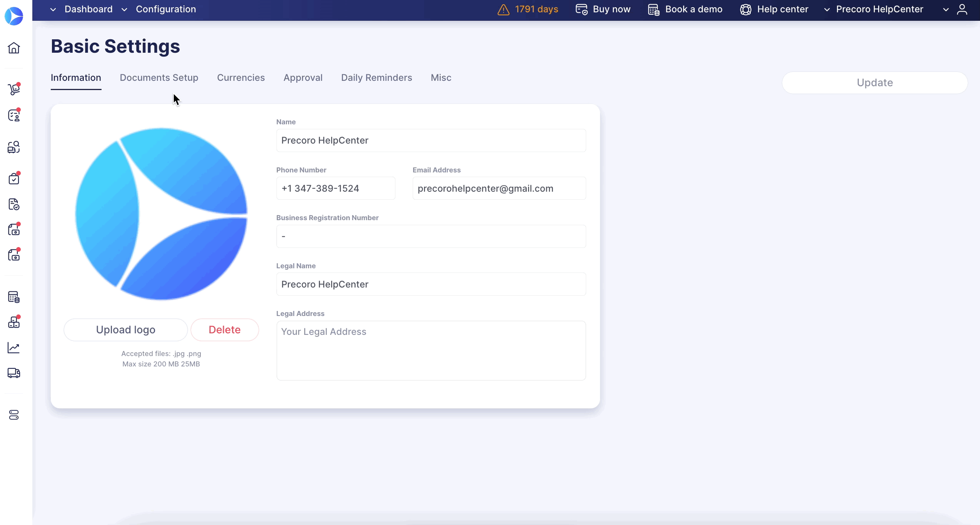Click the Upload logo button
Image resolution: width=980 pixels, height=525 pixels.
pyautogui.click(x=126, y=330)
